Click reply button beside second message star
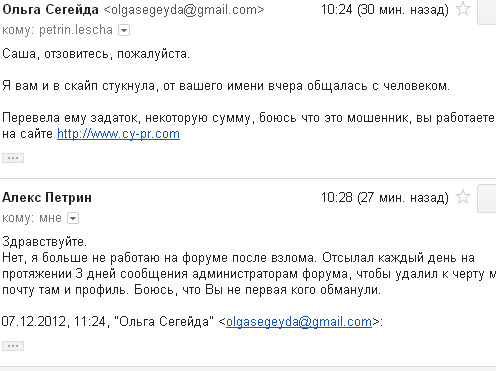Viewport: 496px width, 371px height. [x=487, y=199]
